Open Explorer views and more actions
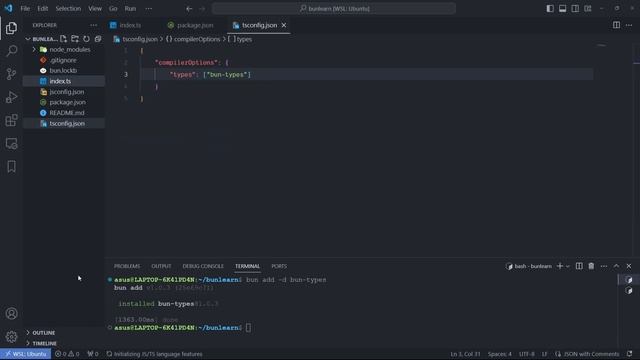Viewport: 640px width, 360px height. point(93,25)
